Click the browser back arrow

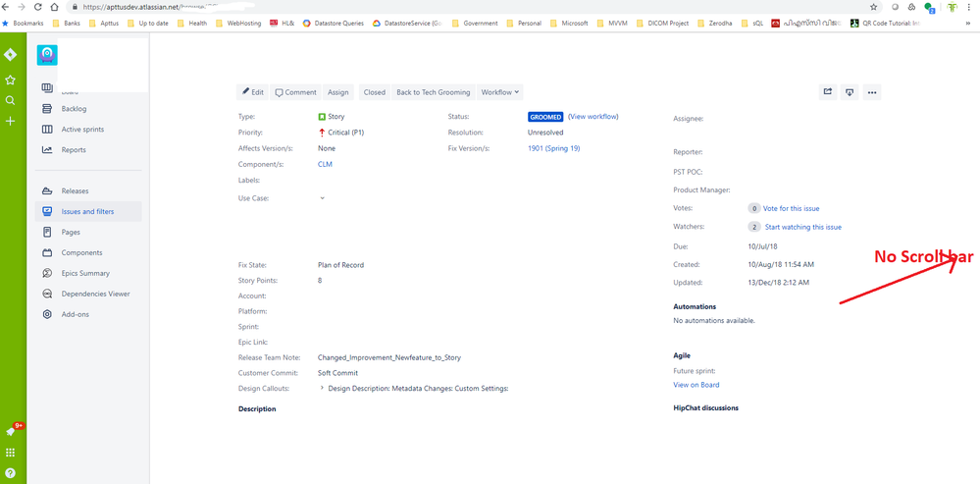6,7
